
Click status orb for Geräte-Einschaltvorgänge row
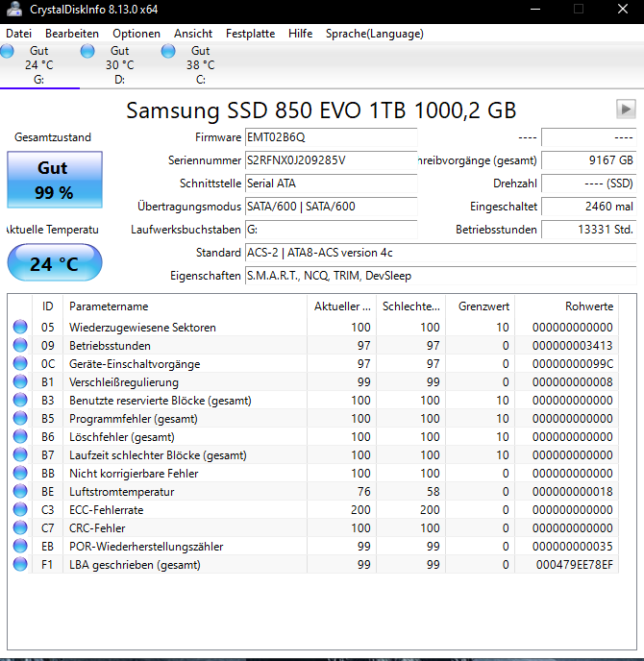(20, 363)
